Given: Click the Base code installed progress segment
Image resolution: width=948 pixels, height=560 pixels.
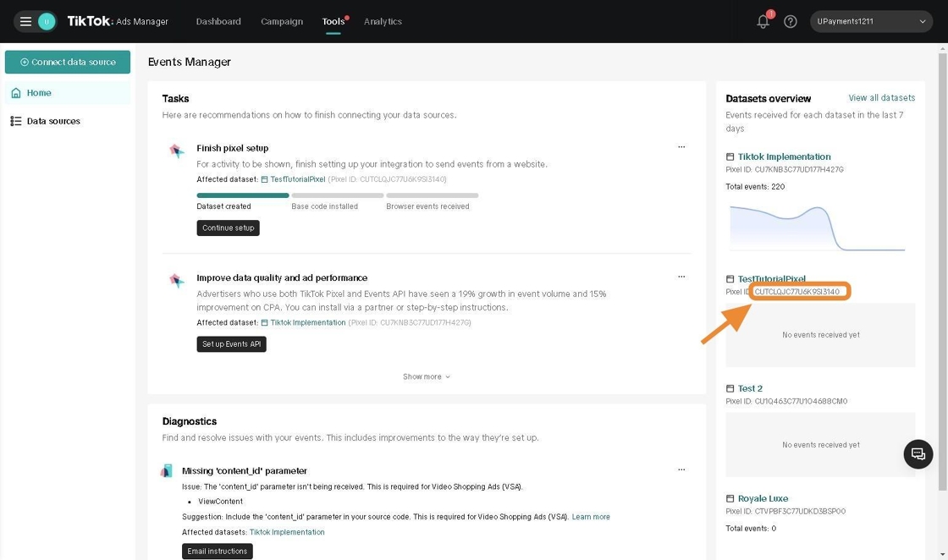Looking at the screenshot, I should 338,195.
